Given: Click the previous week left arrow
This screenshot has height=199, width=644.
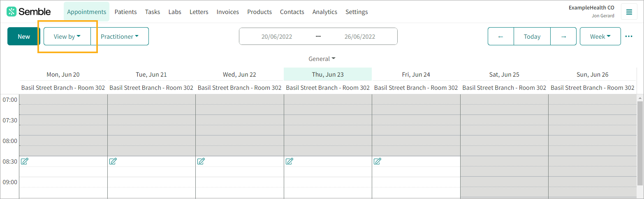Looking at the screenshot, I should pyautogui.click(x=500, y=36).
